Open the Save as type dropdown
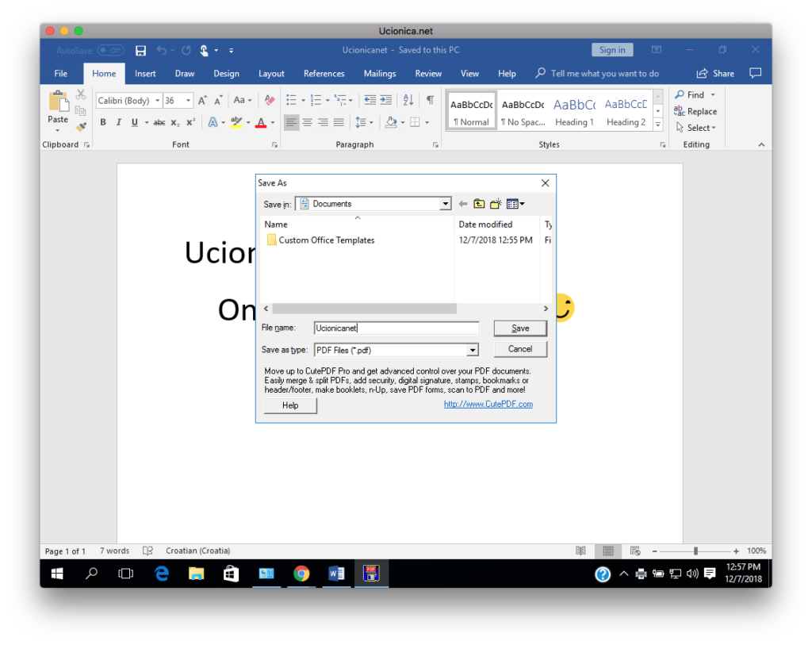The width and height of the screenshot is (812, 645). (473, 350)
